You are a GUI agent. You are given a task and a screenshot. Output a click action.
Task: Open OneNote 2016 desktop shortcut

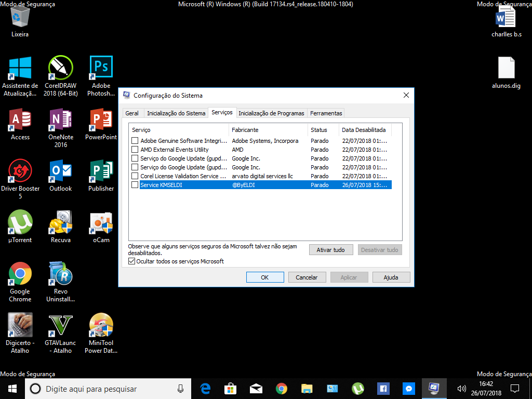61,128
